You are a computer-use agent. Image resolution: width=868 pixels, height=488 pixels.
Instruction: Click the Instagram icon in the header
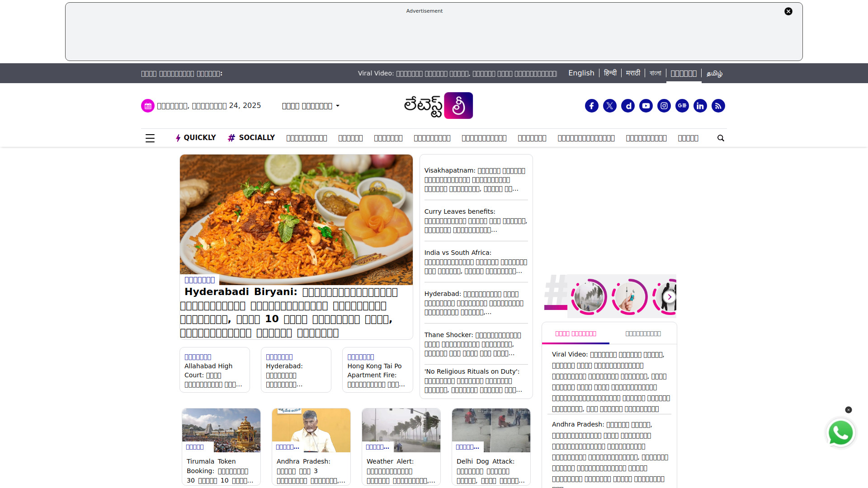click(664, 105)
